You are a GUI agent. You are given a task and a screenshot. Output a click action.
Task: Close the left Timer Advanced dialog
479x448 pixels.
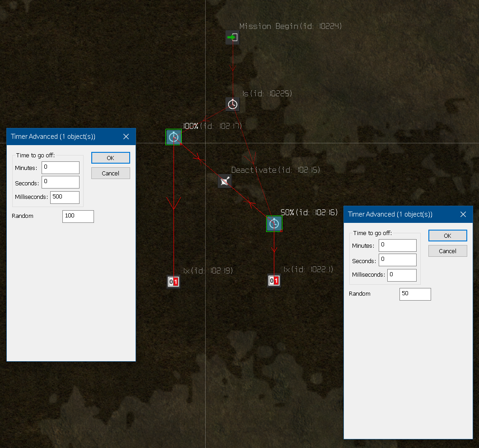tap(126, 137)
